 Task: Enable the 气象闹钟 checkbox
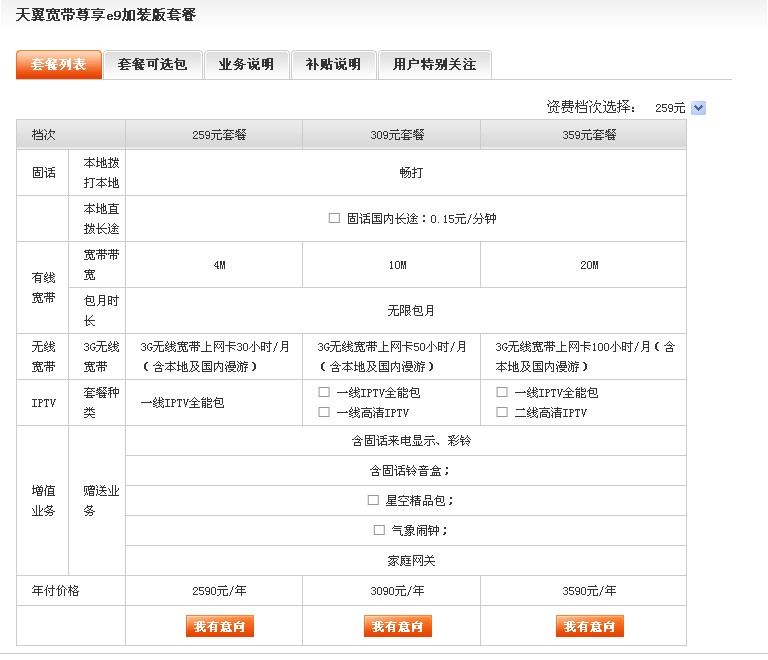click(x=379, y=530)
